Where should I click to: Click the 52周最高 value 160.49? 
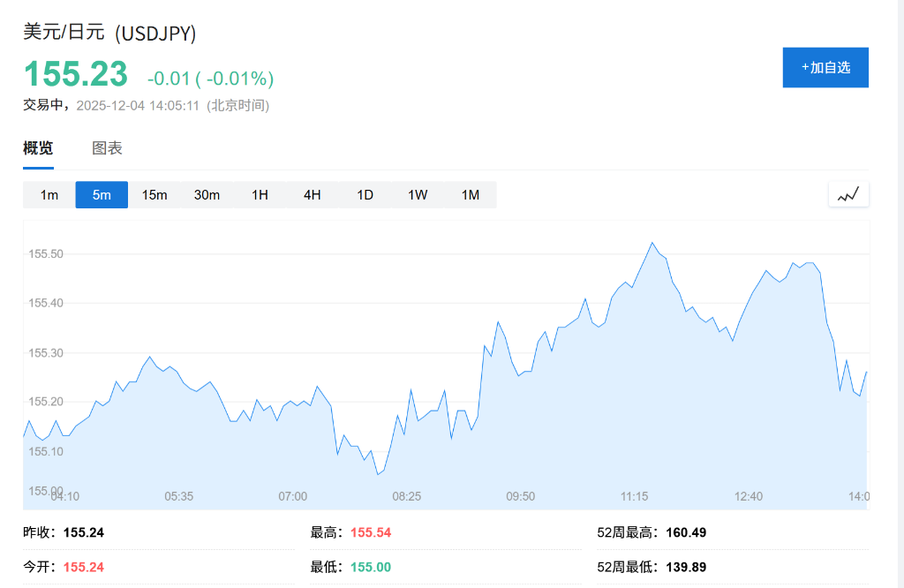[x=686, y=532]
